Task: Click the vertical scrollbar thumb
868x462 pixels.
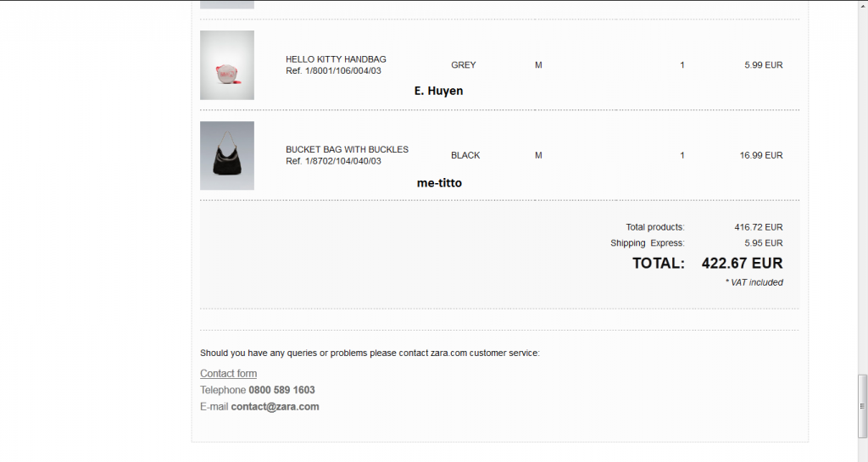Action: point(862,405)
